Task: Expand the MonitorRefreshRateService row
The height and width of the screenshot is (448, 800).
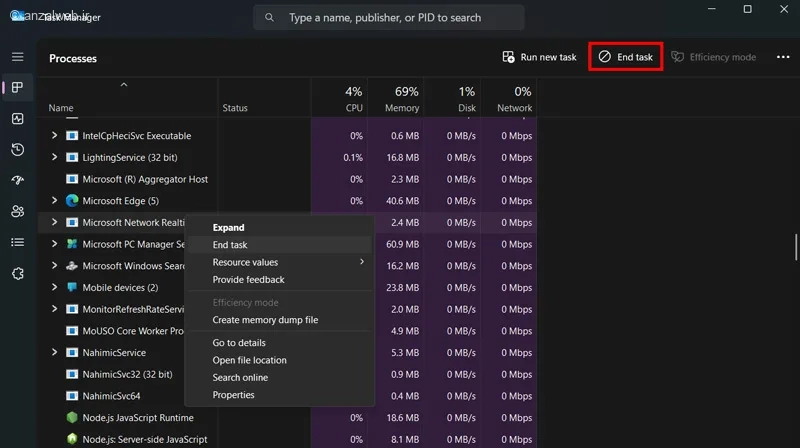Action: coord(54,309)
